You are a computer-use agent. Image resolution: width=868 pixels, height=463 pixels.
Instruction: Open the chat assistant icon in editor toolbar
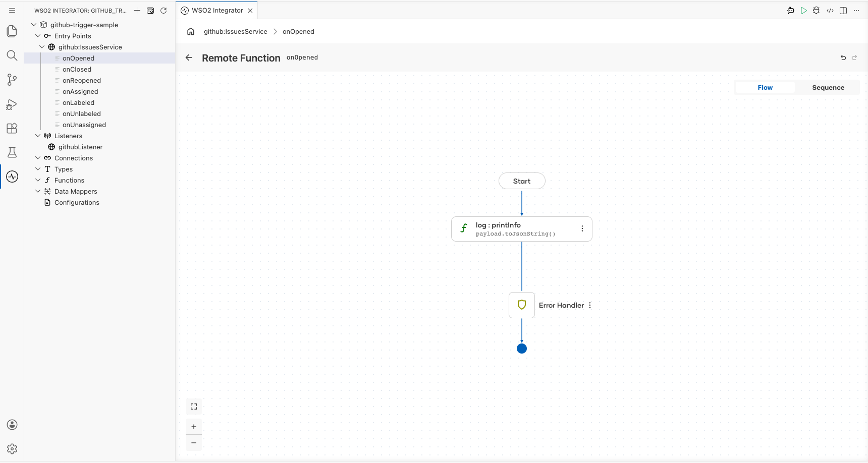pos(791,11)
